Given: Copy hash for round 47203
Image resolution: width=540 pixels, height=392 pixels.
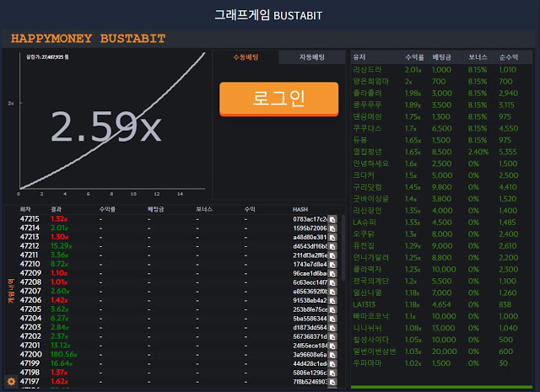Looking at the screenshot, I should point(332,328).
